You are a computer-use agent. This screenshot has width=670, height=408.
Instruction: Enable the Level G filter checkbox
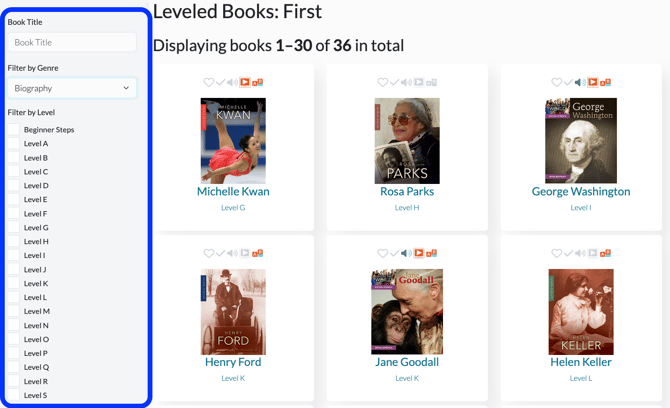[13, 228]
